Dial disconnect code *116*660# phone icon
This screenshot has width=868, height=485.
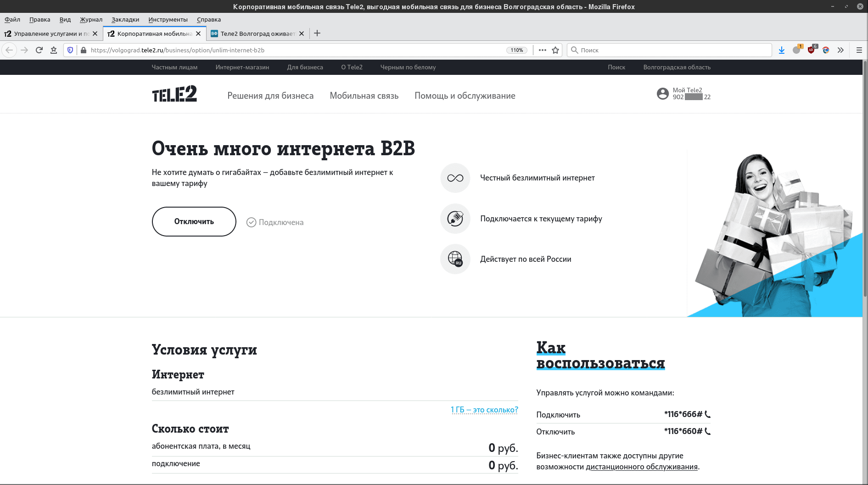(x=707, y=431)
